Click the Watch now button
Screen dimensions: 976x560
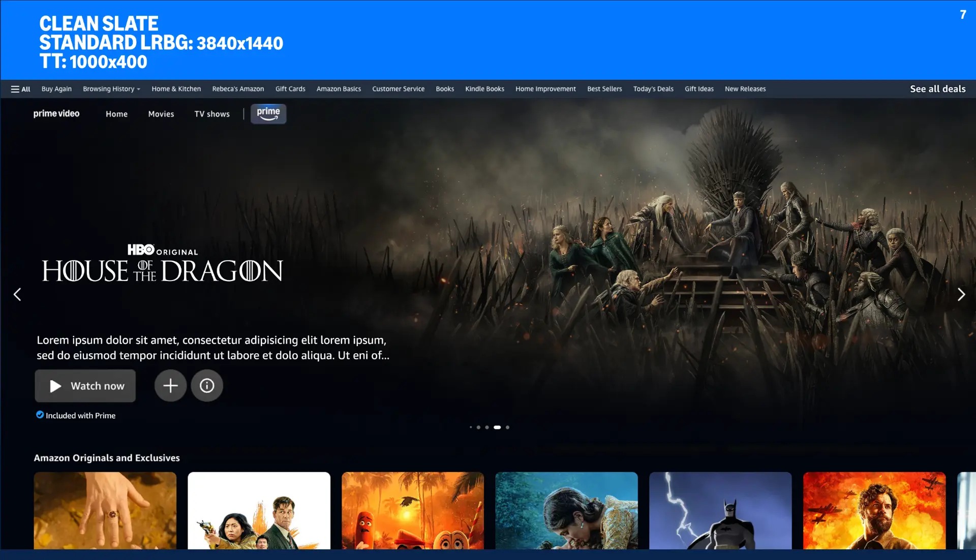(85, 386)
